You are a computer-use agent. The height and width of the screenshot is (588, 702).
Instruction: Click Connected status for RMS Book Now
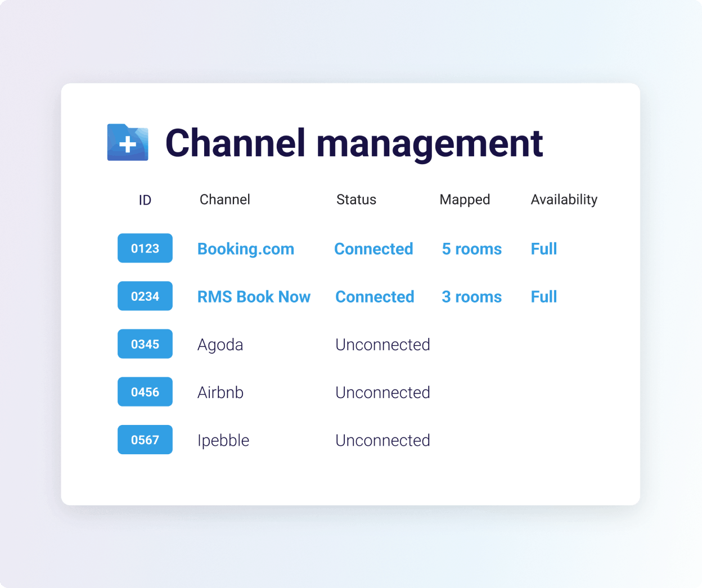click(x=375, y=297)
